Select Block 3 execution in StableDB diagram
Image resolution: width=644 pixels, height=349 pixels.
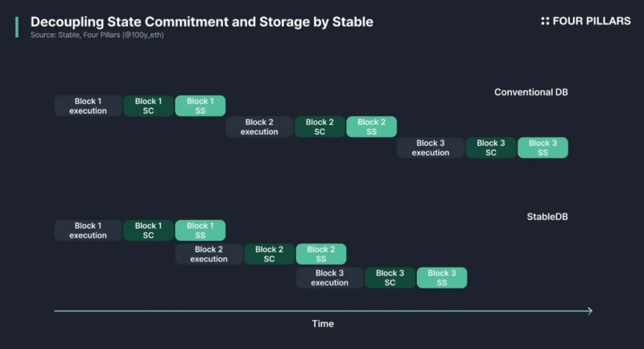(x=329, y=278)
